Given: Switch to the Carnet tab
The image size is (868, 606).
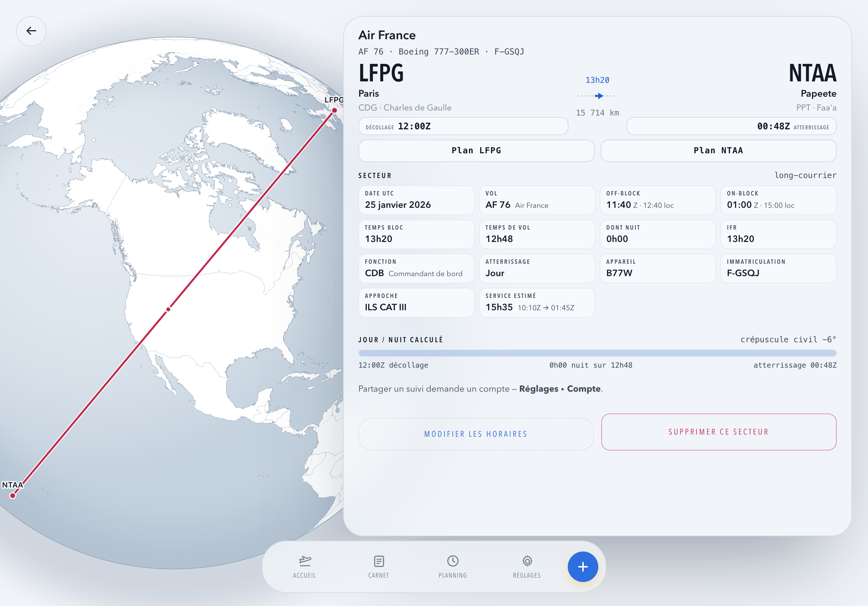Looking at the screenshot, I should tap(378, 566).
